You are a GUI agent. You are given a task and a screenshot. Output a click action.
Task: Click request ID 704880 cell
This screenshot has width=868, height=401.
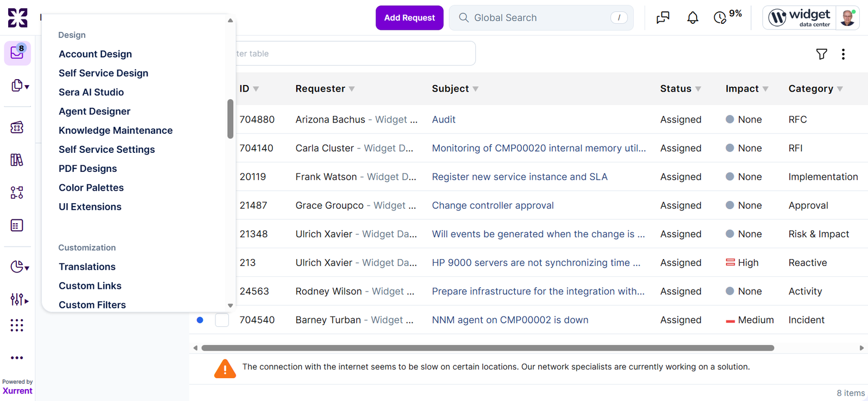click(257, 119)
